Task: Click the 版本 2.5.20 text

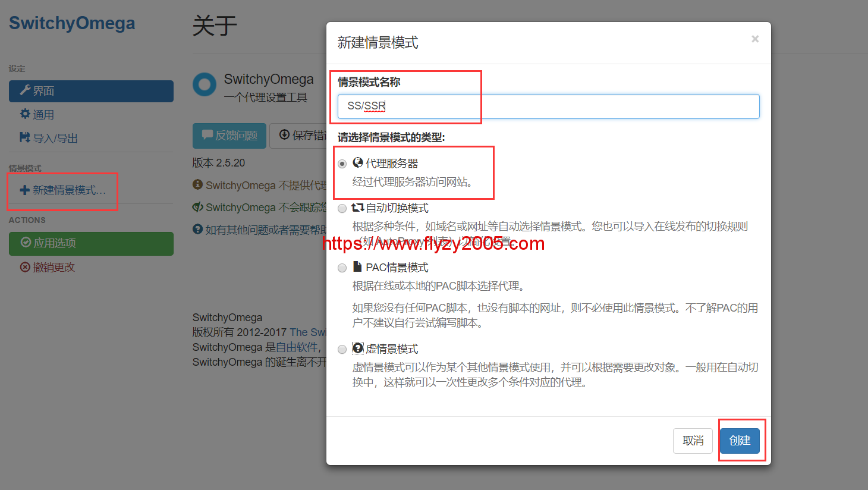Action: (219, 163)
